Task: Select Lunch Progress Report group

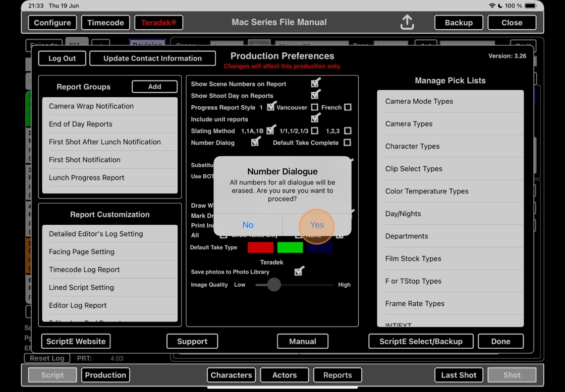Action: tap(110, 177)
